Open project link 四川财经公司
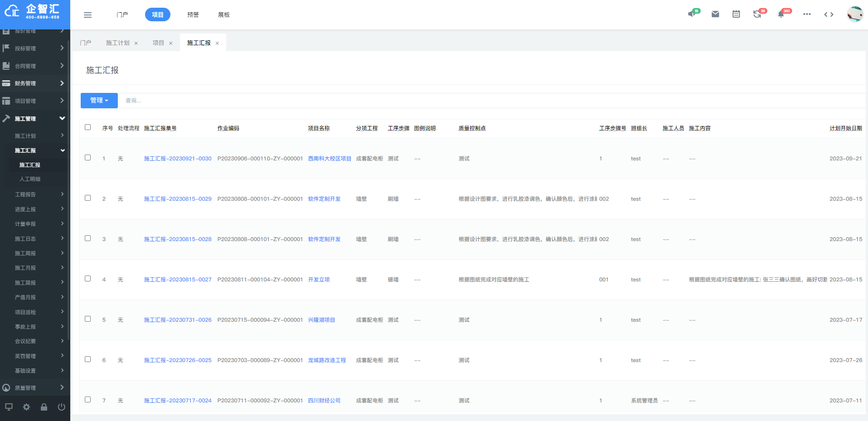Viewport: 868px width, 421px height. tap(324, 401)
